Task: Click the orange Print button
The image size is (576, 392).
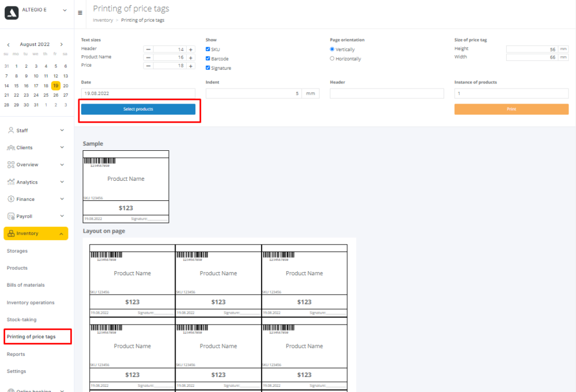Action: tap(511, 109)
